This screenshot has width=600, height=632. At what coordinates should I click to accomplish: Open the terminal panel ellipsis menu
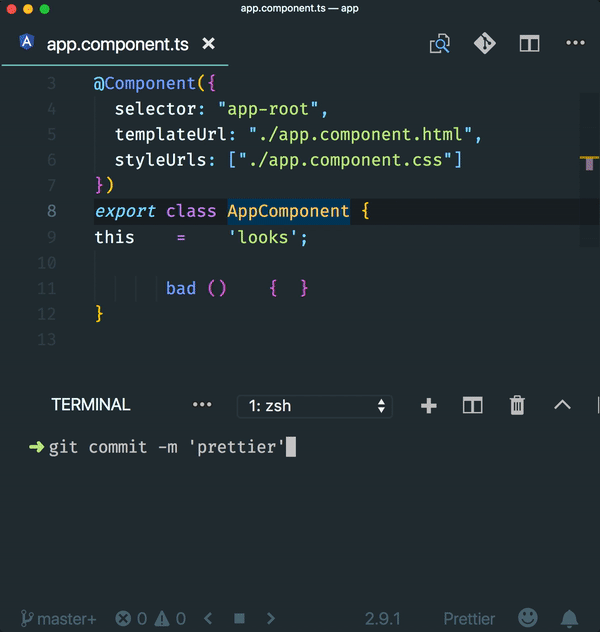pos(202,404)
